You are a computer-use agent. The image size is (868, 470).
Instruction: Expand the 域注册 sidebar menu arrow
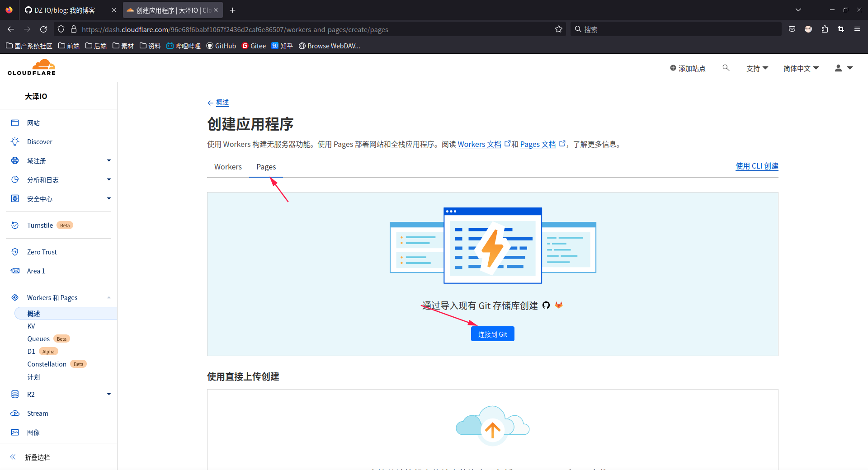click(109, 161)
